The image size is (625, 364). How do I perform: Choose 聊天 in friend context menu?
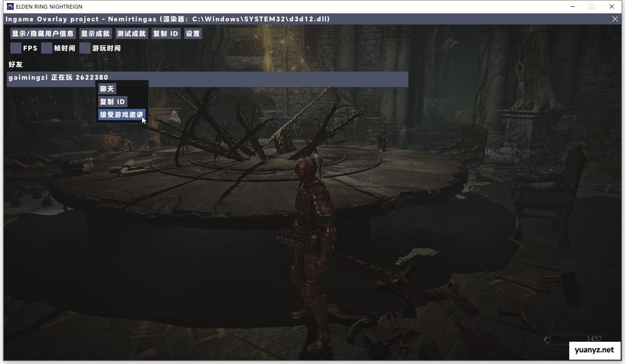(107, 89)
